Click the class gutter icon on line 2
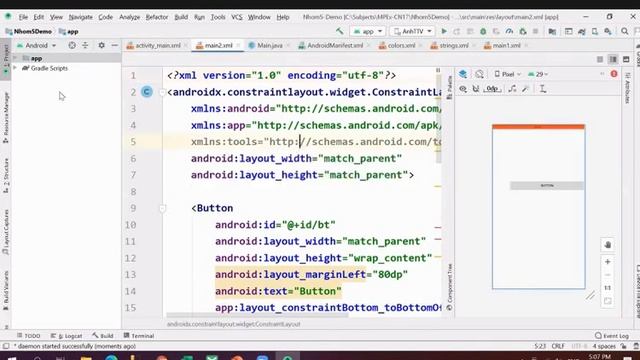640x360 pixels. pyautogui.click(x=147, y=92)
